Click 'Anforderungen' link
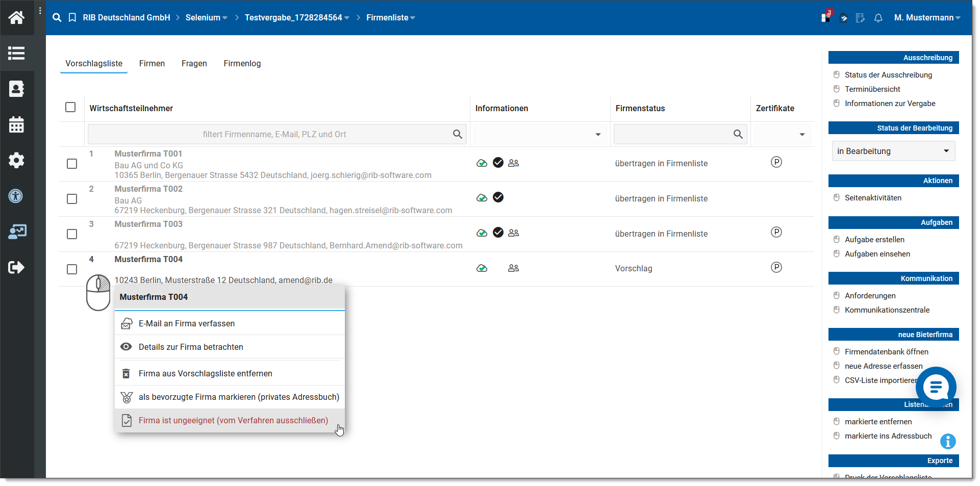The image size is (980, 486). point(870,296)
